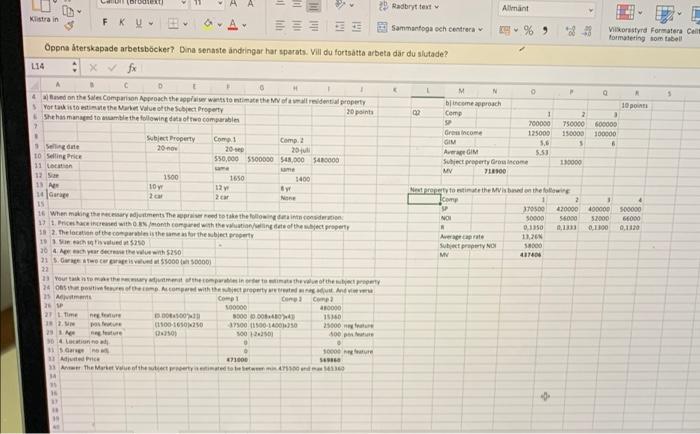700x434 pixels.
Task: Open the borders dropdown arrow
Action: (x=185, y=24)
